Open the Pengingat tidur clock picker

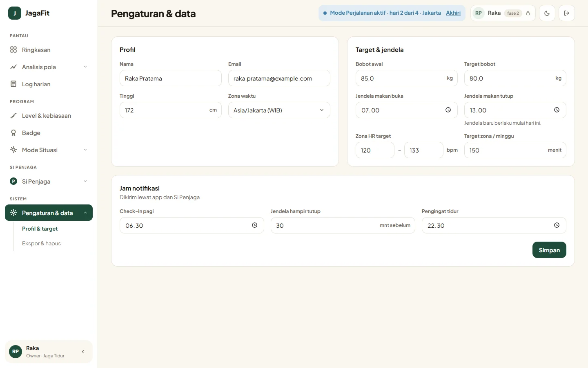click(557, 225)
